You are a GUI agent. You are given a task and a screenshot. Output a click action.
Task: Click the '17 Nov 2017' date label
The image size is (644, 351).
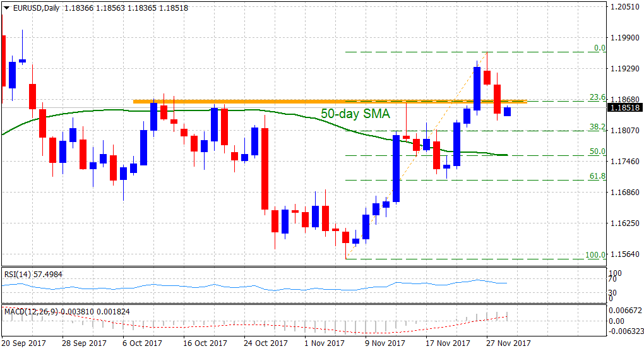[x=447, y=343]
